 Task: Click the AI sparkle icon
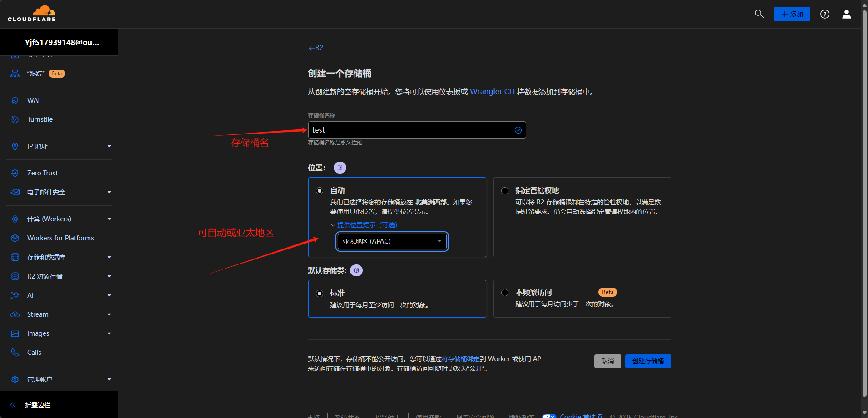pos(15,295)
